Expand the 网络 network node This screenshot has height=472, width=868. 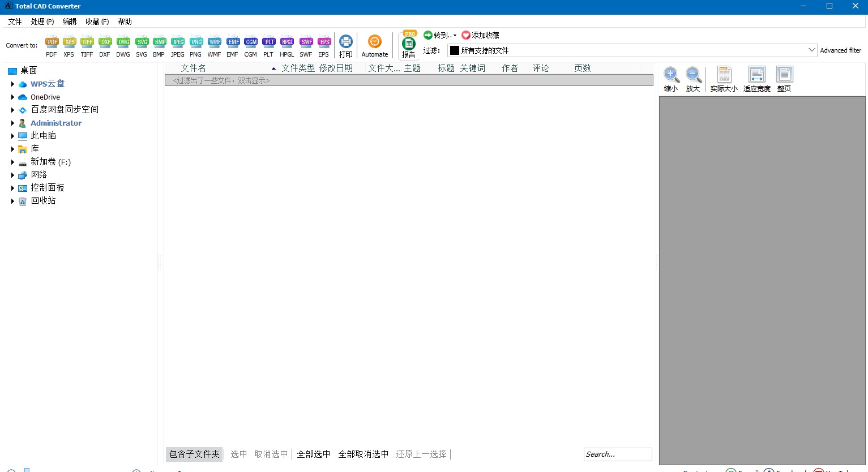(x=12, y=175)
